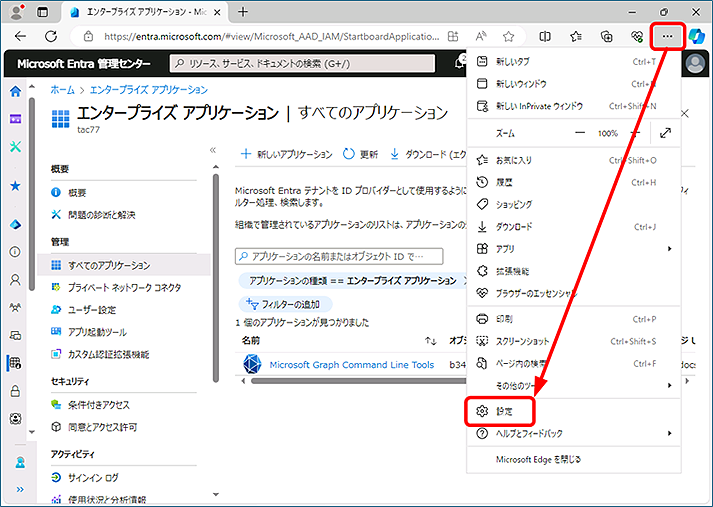Click ホーム breadcrumb link
Screen dimensions: 713x507
point(62,90)
